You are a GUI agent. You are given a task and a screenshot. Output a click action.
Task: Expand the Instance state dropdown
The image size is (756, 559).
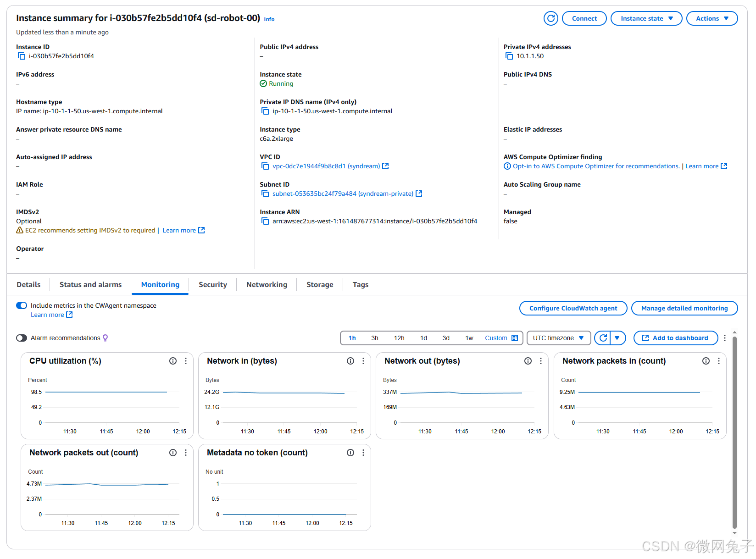[x=646, y=18]
